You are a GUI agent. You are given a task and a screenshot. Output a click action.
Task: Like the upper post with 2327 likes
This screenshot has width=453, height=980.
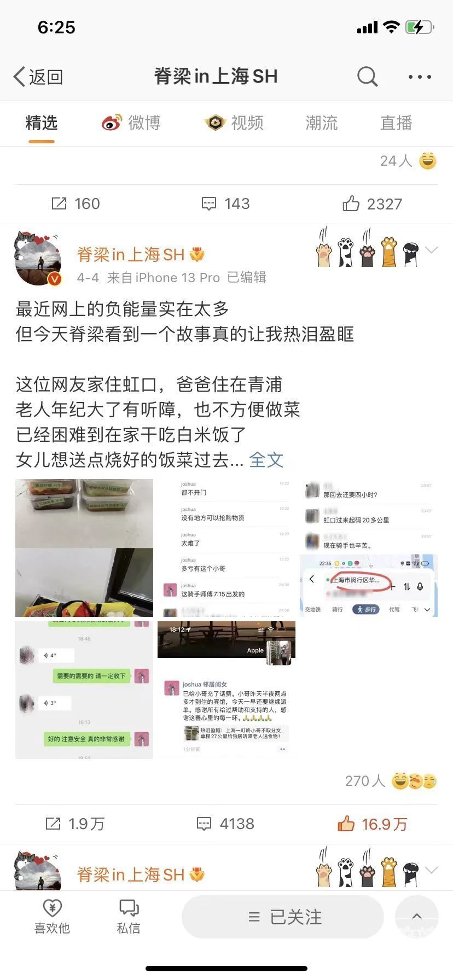tap(372, 204)
